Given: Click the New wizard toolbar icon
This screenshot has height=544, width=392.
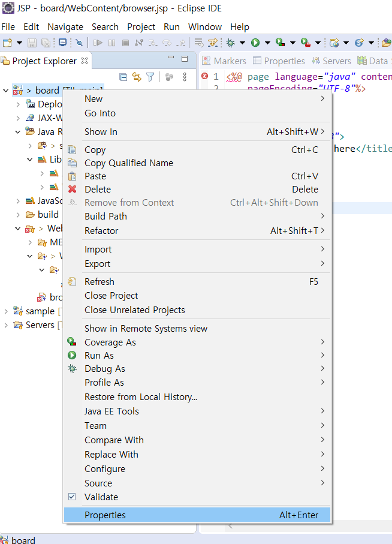Looking at the screenshot, I should click(7, 43).
